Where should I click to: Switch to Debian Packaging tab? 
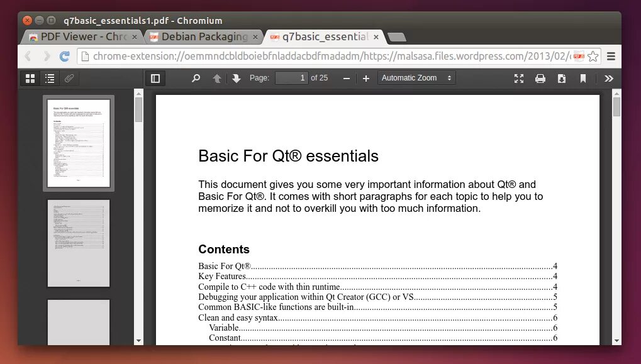click(204, 36)
